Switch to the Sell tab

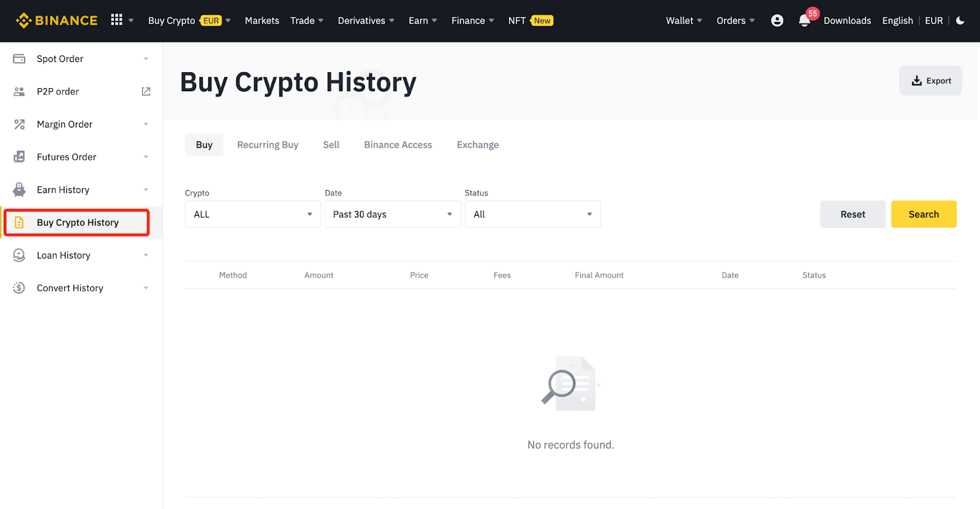click(331, 145)
